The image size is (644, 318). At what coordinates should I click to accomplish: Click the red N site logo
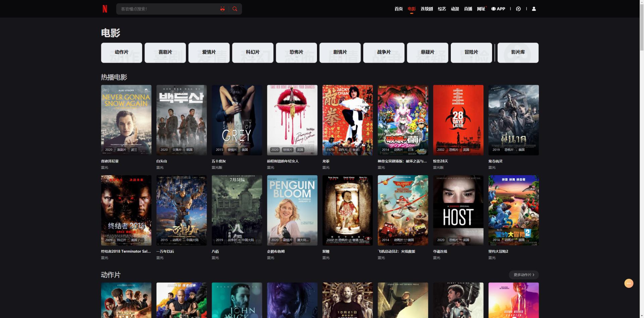pos(105,9)
